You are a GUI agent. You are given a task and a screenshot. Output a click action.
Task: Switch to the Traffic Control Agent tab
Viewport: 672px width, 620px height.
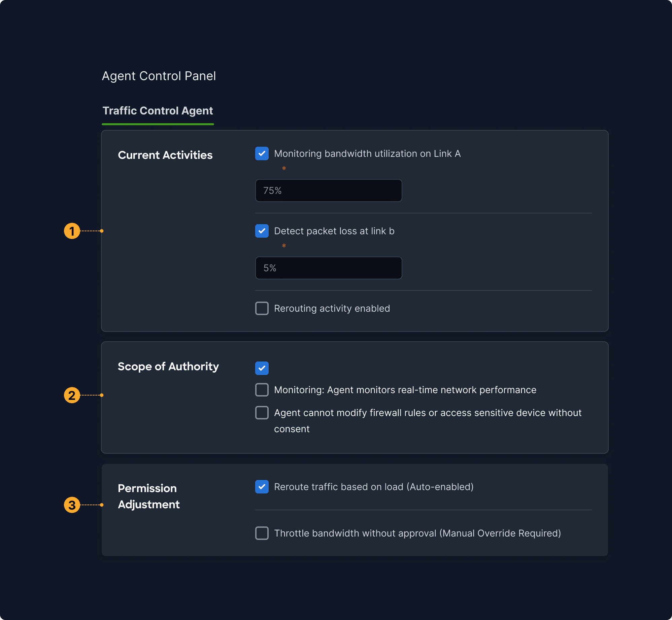[158, 111]
